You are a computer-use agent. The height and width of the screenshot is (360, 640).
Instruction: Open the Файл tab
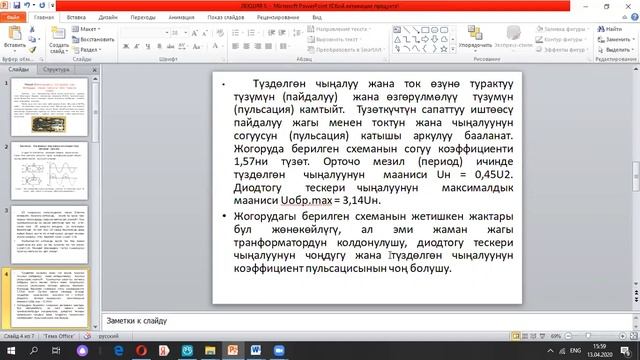tap(13, 17)
